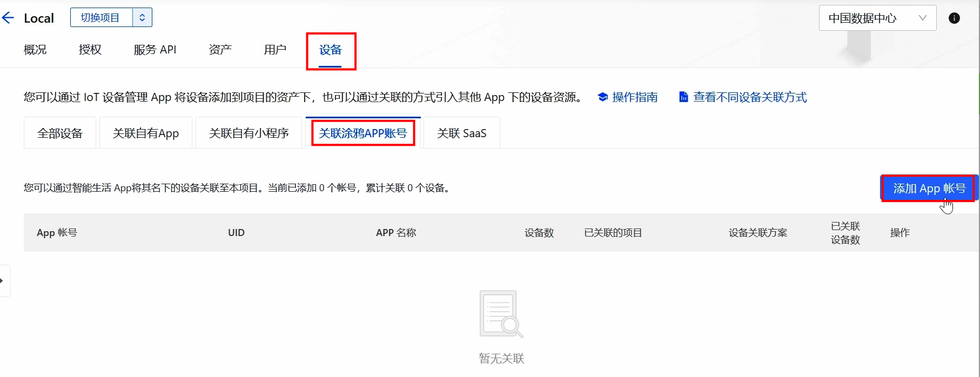Switch to the 概况 tab

click(35, 50)
